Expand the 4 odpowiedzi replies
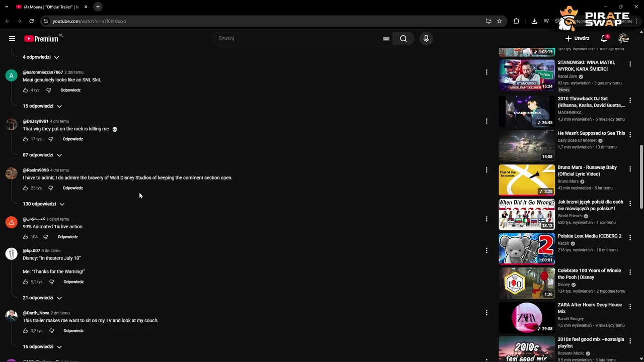 (41, 57)
